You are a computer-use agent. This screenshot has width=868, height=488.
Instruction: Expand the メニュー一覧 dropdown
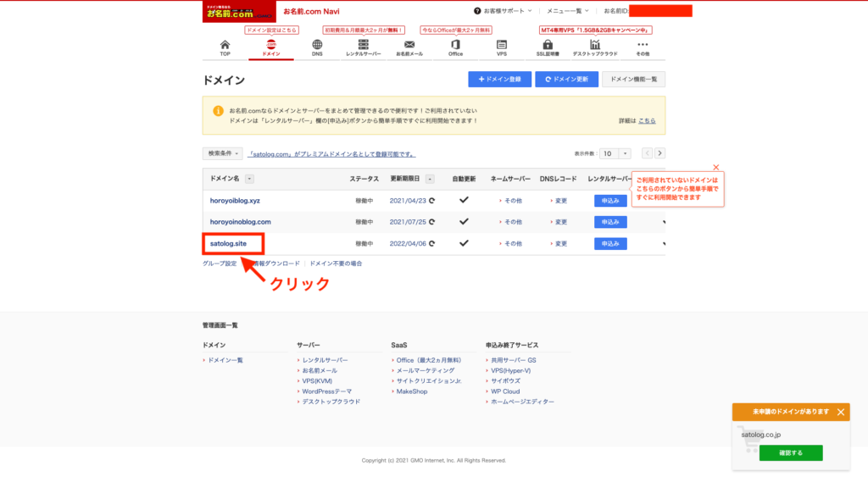(567, 11)
